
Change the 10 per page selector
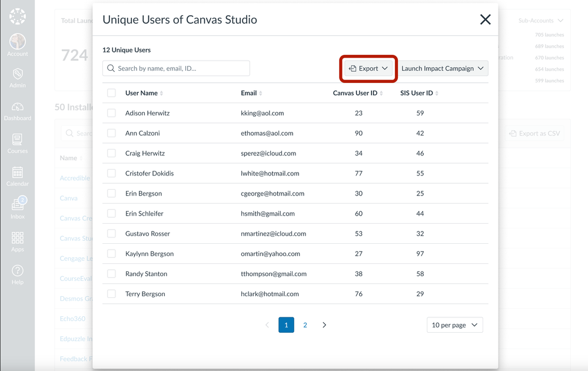click(x=454, y=325)
